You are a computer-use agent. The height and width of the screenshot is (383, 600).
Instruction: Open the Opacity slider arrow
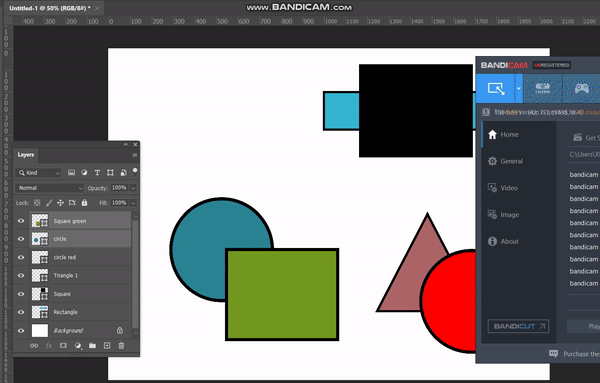point(133,188)
